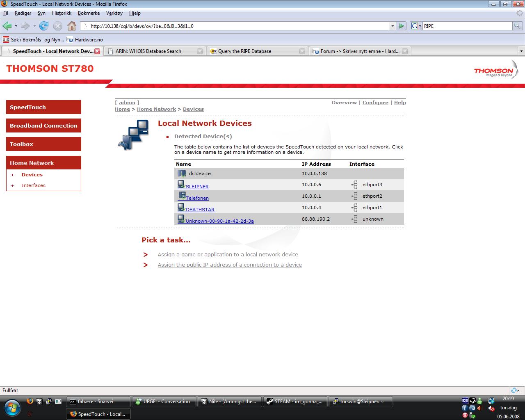Image resolution: width=525 pixels, height=420 pixels.
Task: Open the Fil menu
Action: [x=6, y=13]
